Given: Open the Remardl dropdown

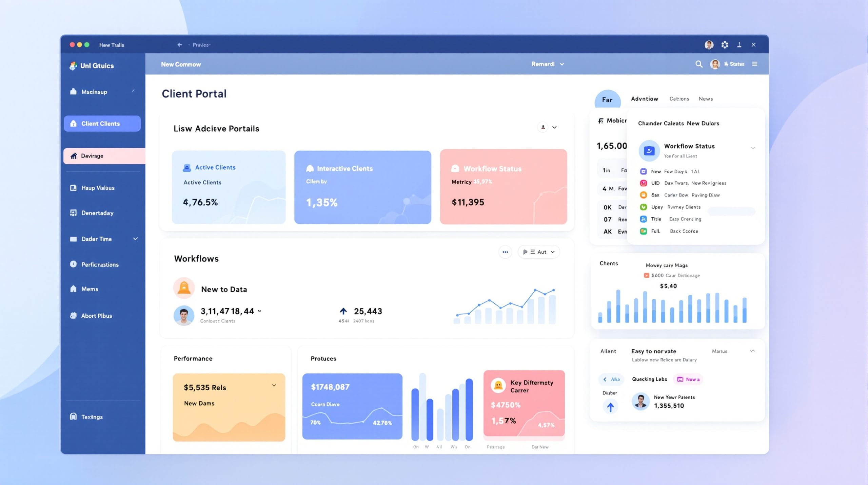Looking at the screenshot, I should coord(548,64).
